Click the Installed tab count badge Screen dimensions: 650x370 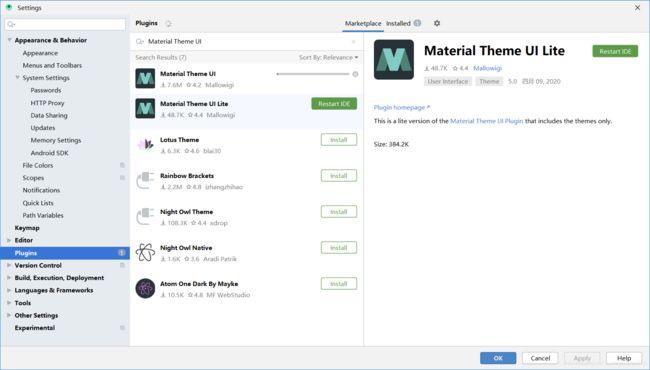point(417,23)
